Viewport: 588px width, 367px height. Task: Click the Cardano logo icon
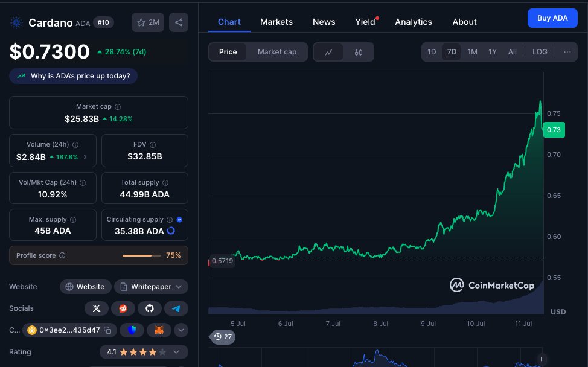pos(16,22)
